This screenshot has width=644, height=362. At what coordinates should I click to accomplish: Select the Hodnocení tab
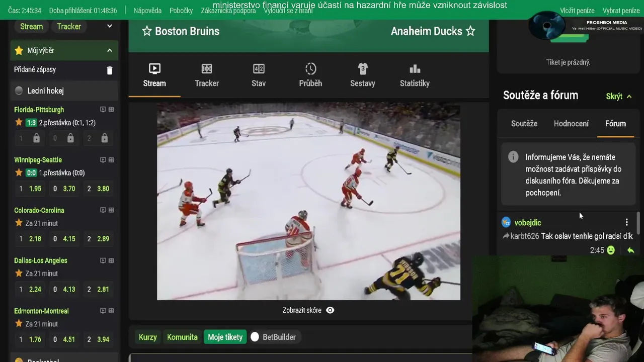point(571,124)
